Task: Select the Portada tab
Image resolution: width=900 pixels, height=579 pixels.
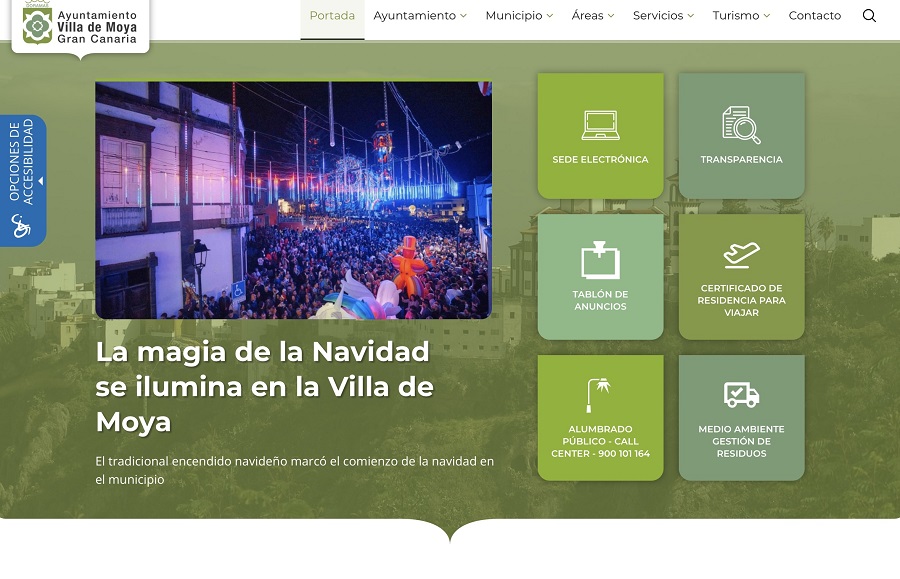Action: click(x=331, y=15)
